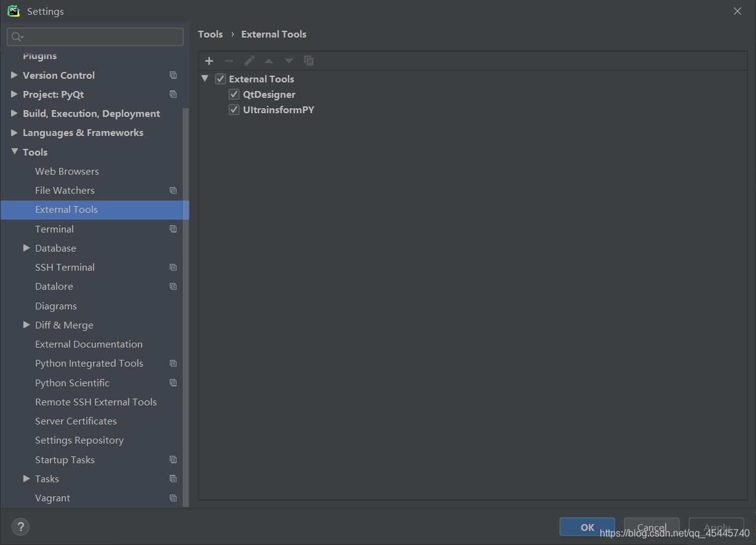Remove tool using the minus icon
The image size is (756, 545).
(229, 61)
